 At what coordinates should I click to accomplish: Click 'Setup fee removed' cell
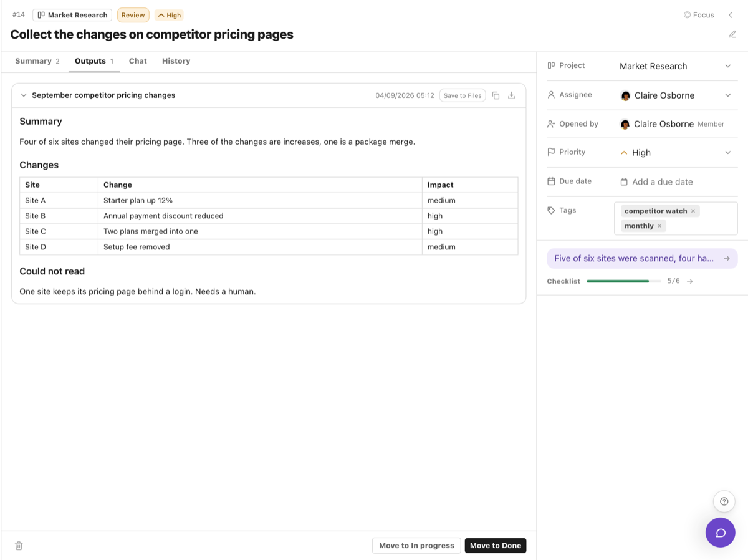point(260,247)
